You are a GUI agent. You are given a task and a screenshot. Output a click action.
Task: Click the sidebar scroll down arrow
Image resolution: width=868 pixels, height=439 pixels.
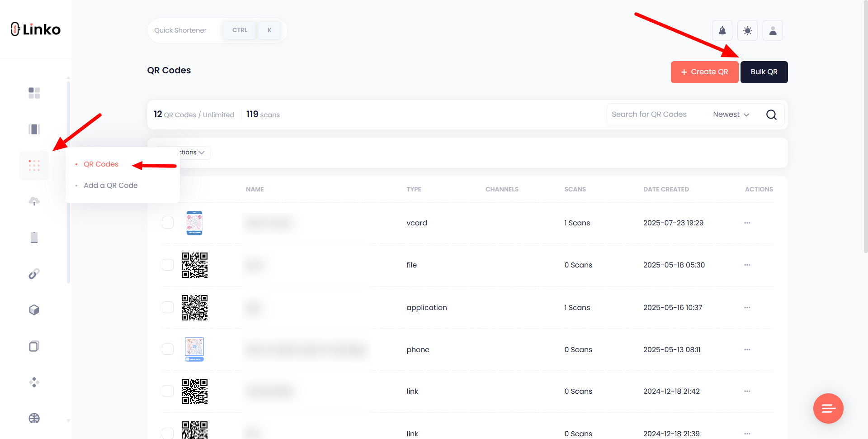68,420
